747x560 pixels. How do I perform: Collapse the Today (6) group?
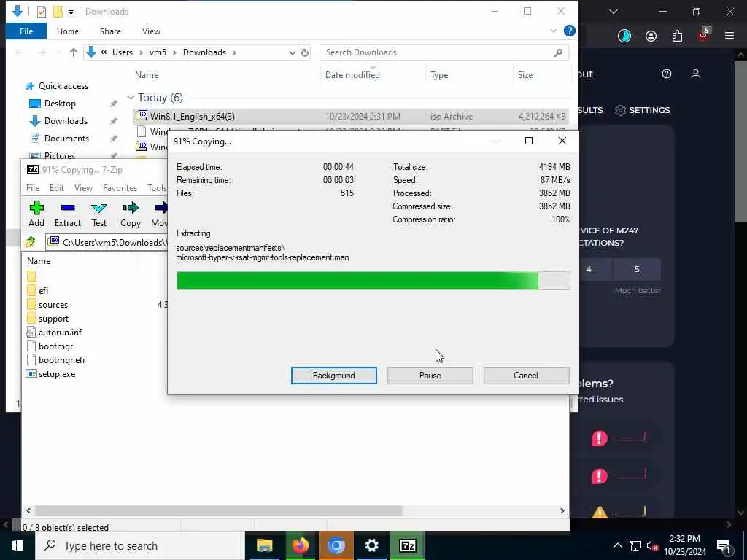tap(131, 98)
